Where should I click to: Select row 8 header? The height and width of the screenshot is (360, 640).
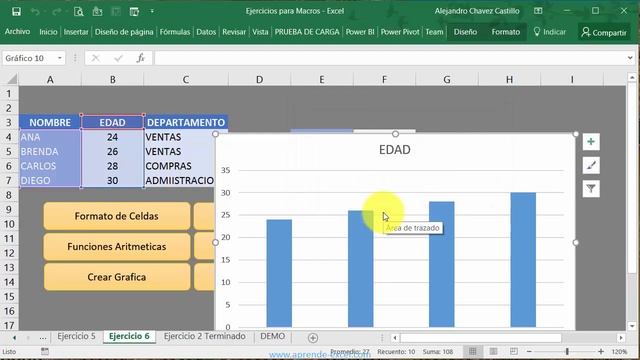click(9, 195)
